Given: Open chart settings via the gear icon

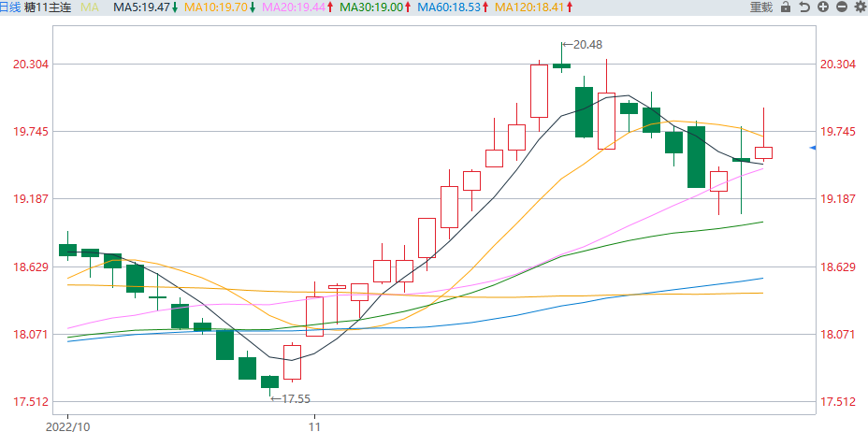Looking at the screenshot, I should 860,7.
